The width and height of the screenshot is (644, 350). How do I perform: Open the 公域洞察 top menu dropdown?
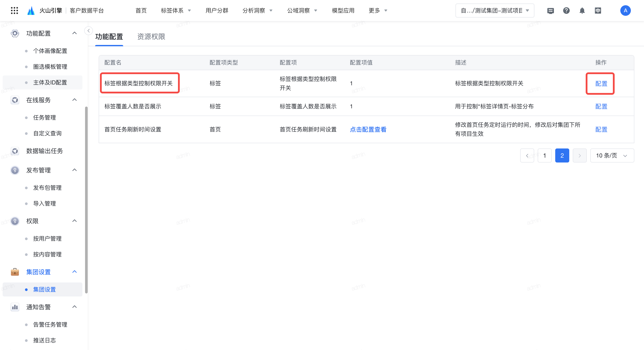(x=302, y=11)
